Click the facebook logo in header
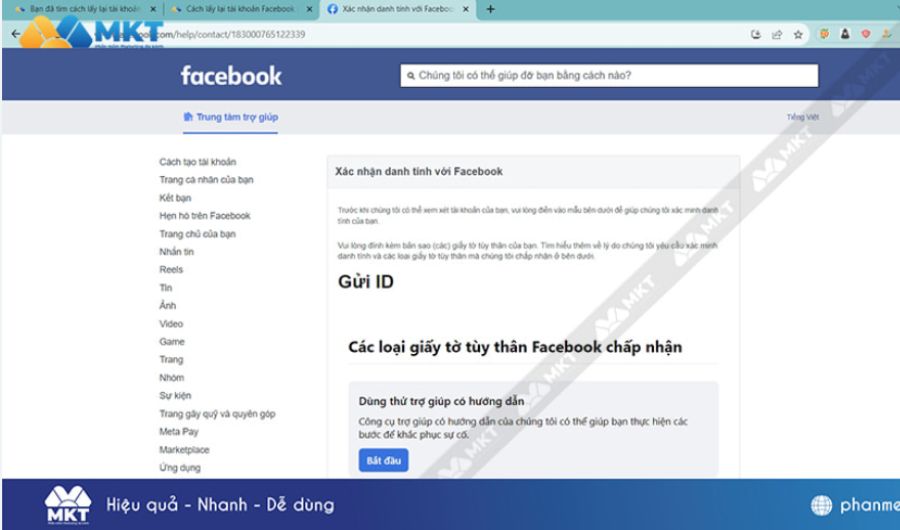 pyautogui.click(x=231, y=76)
